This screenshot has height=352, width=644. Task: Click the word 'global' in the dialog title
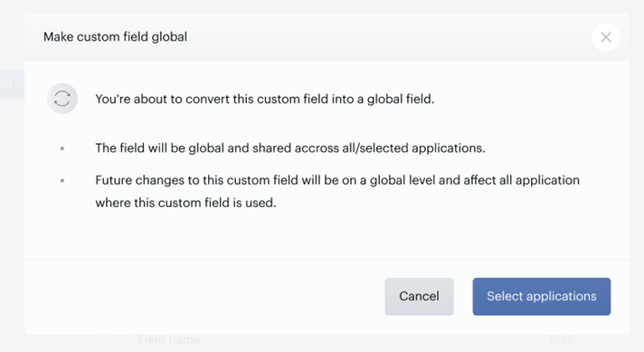pyautogui.click(x=169, y=37)
